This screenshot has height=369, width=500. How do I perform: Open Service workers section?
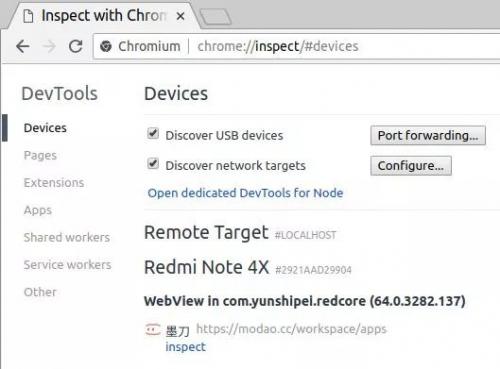[x=67, y=265]
